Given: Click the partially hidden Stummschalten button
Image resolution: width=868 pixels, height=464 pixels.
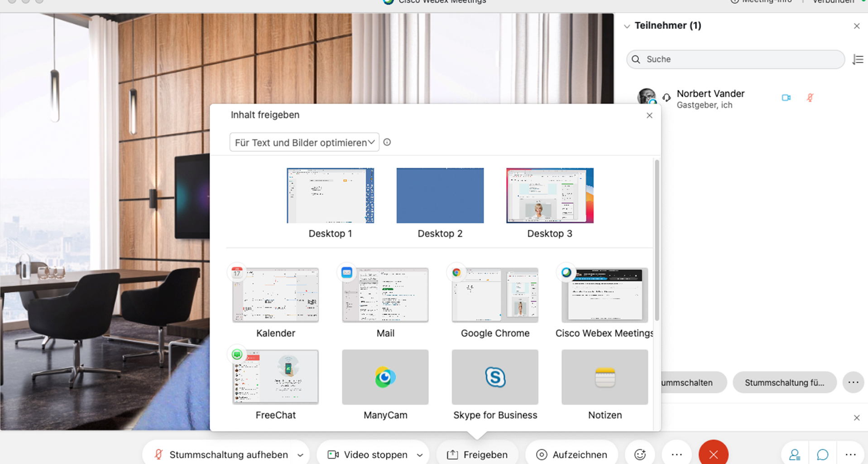Looking at the screenshot, I should (694, 382).
